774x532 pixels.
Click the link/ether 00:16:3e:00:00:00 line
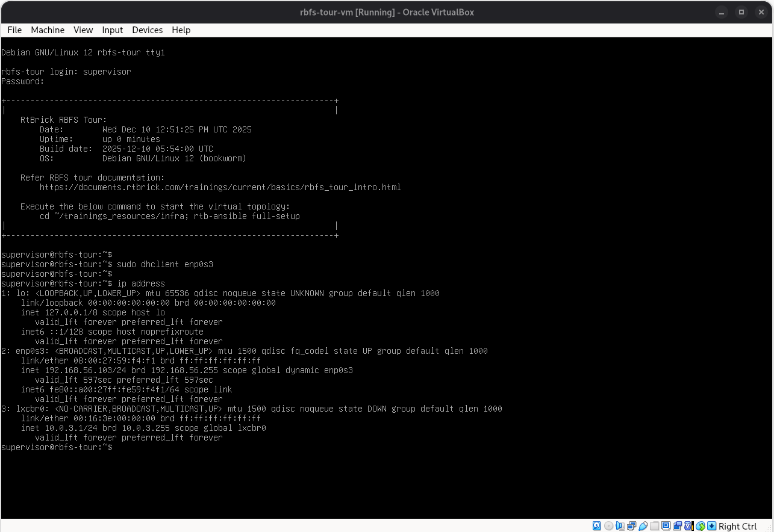point(141,418)
